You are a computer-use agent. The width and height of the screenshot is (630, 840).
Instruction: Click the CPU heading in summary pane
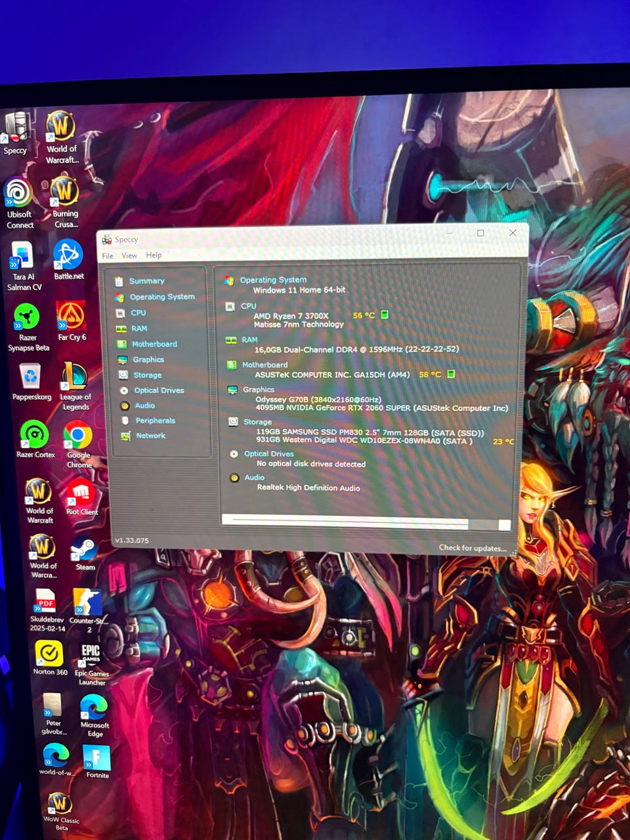248,306
